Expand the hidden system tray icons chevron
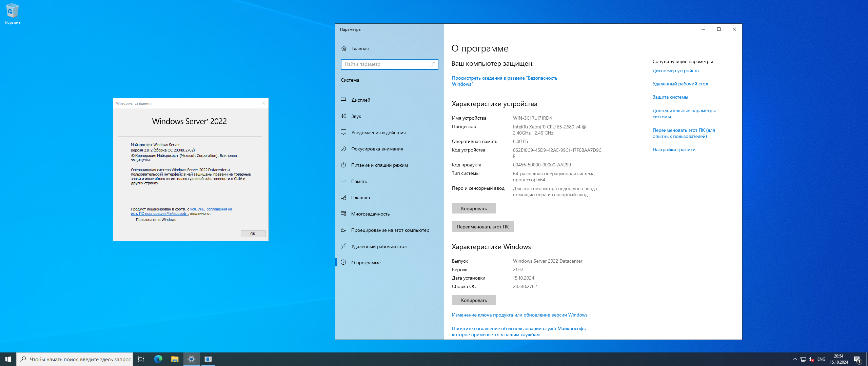 795,359
